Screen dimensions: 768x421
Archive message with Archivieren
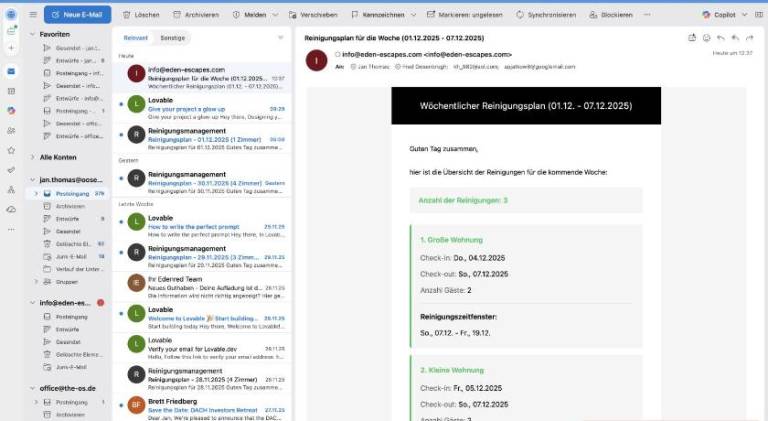196,15
